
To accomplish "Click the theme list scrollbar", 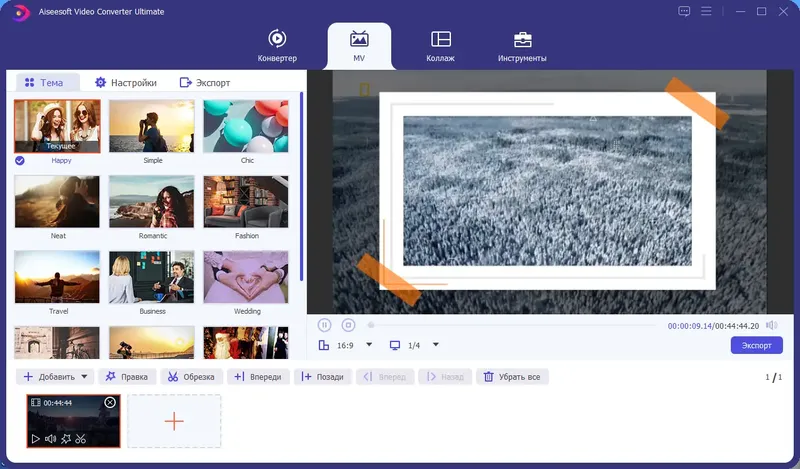I will [x=302, y=186].
